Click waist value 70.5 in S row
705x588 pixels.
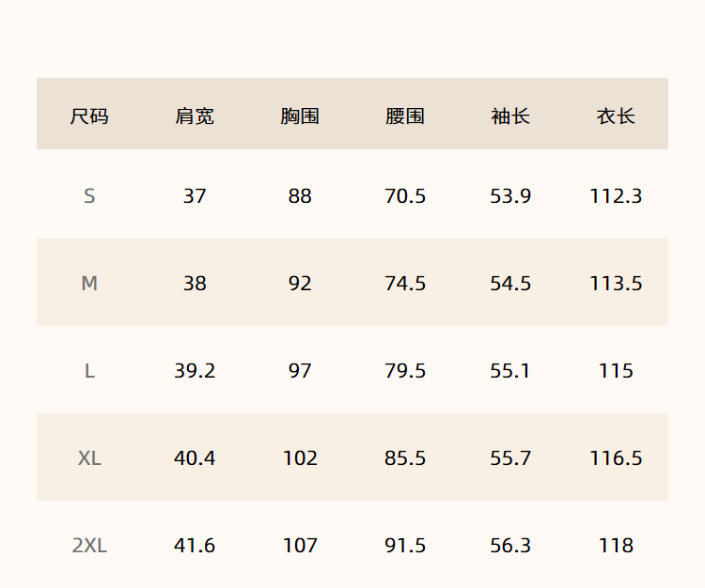click(x=404, y=196)
